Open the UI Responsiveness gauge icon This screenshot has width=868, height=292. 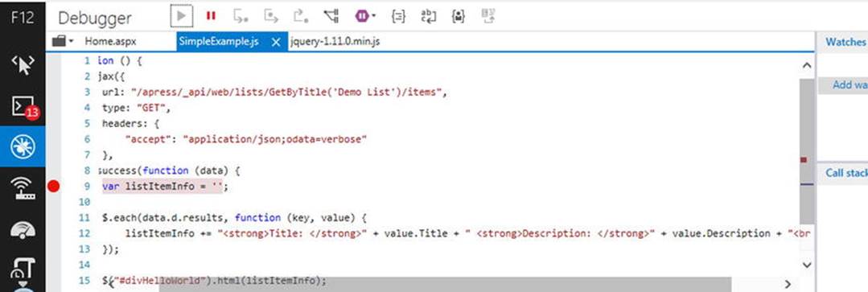point(23,229)
